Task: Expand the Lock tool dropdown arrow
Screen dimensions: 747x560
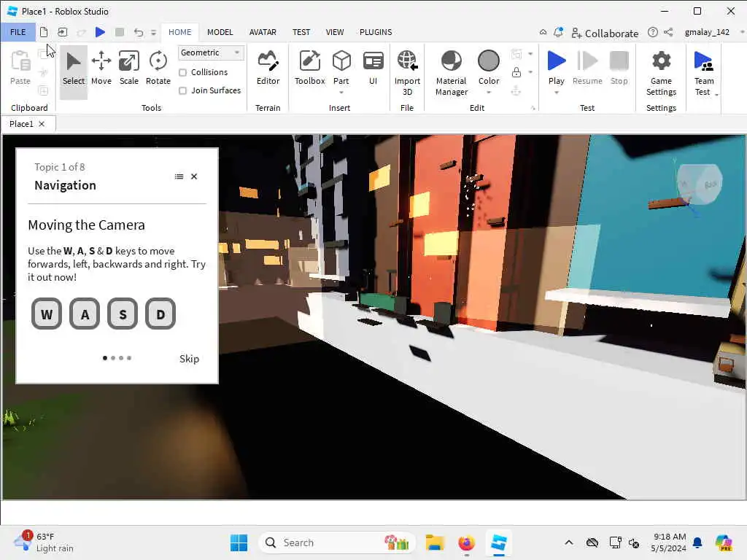Action: click(x=530, y=72)
